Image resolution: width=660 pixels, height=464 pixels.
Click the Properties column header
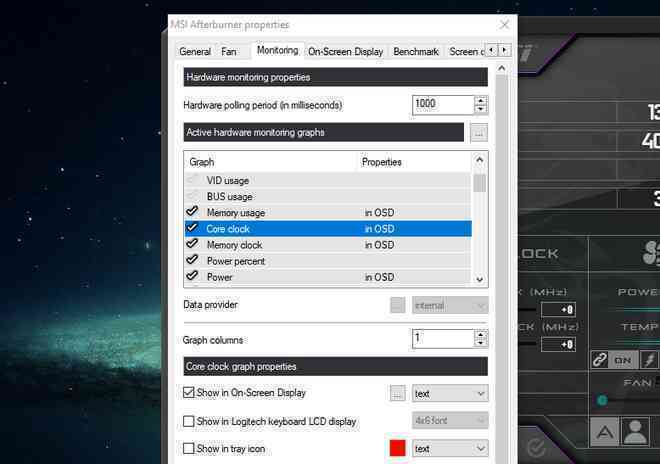pyautogui.click(x=414, y=162)
